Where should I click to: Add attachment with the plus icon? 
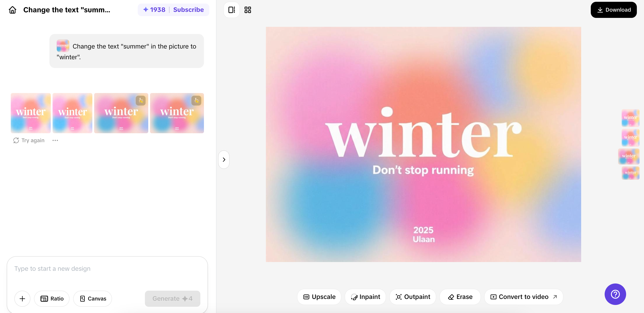pos(22,298)
